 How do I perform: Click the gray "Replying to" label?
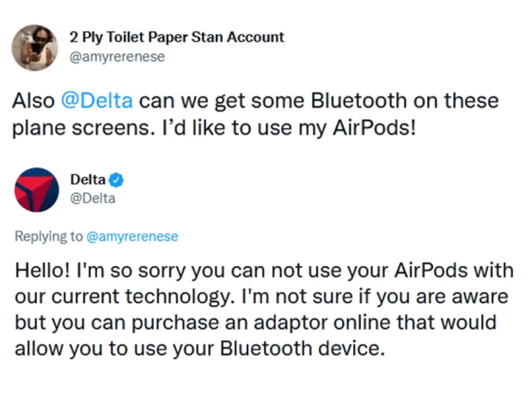click(49, 236)
